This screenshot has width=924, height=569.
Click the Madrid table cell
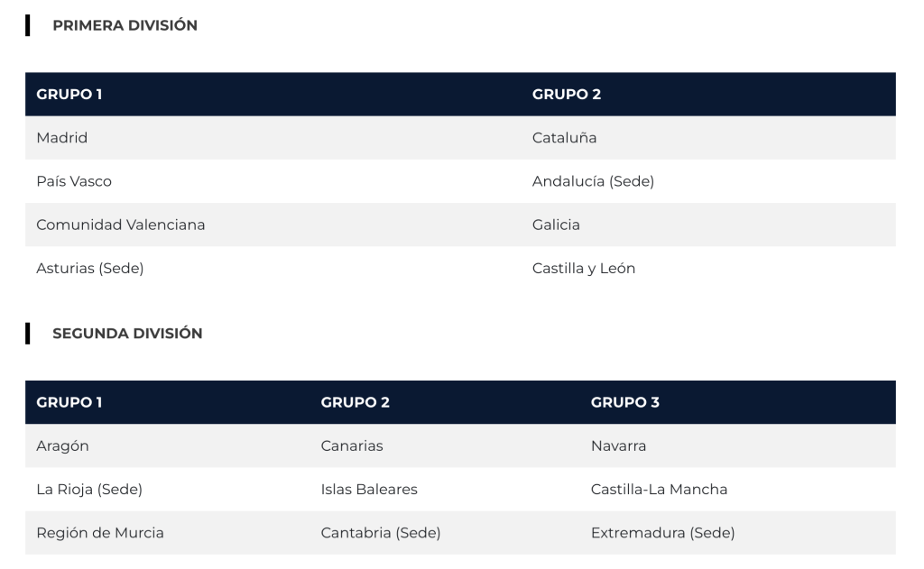[x=62, y=138]
